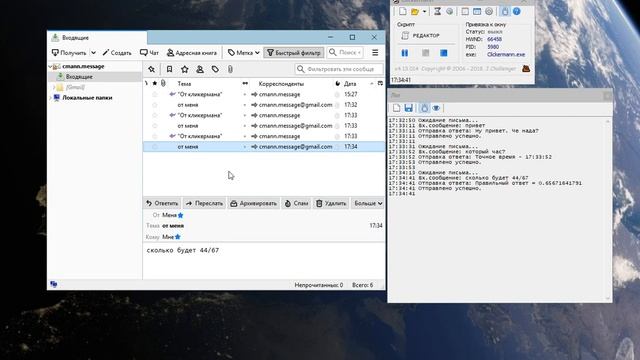Image resolution: width=640 pixels, height=360 pixels.
Task: Star the message received at 17:32
Action: 155,105
